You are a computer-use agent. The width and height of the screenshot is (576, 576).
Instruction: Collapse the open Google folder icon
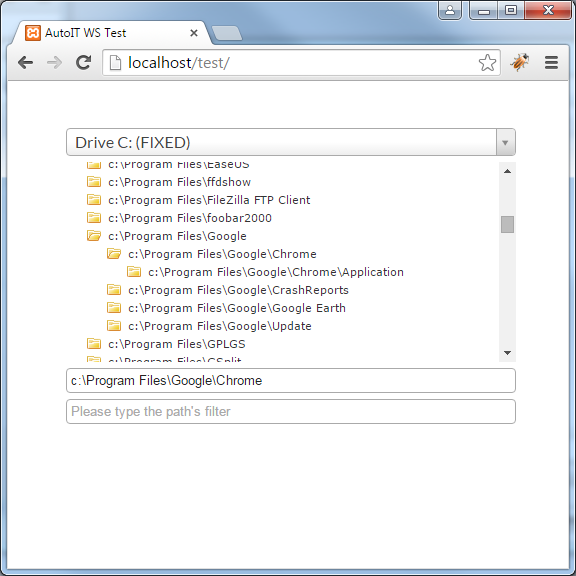[94, 235]
